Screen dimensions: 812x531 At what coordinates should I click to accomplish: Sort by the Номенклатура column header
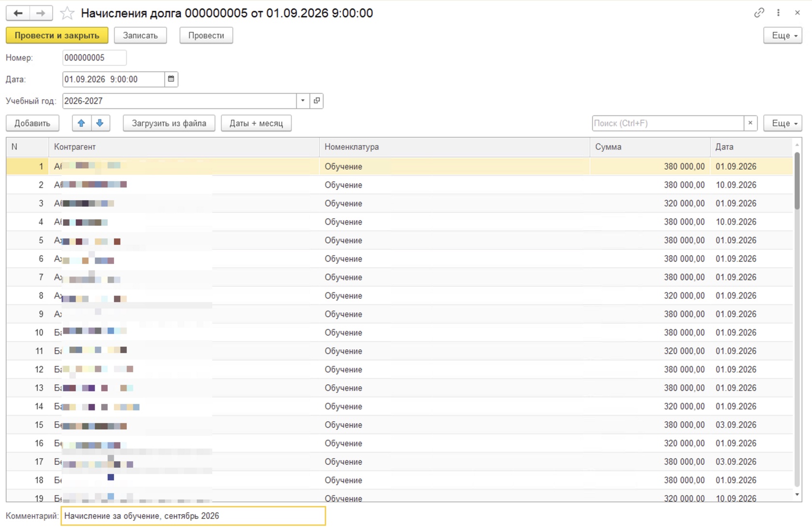pos(454,147)
